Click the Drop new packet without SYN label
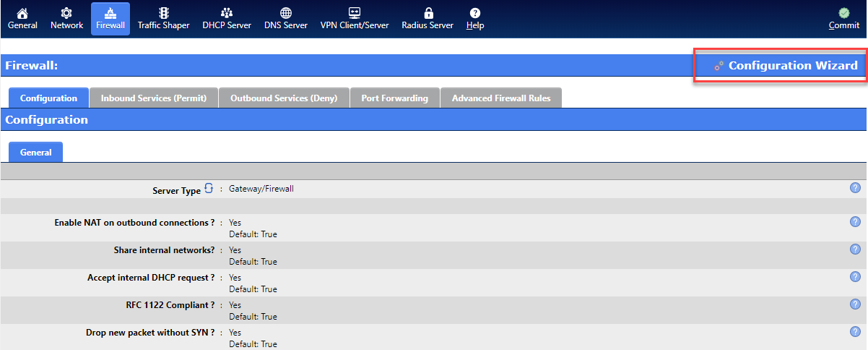The image size is (868, 350). (x=150, y=333)
